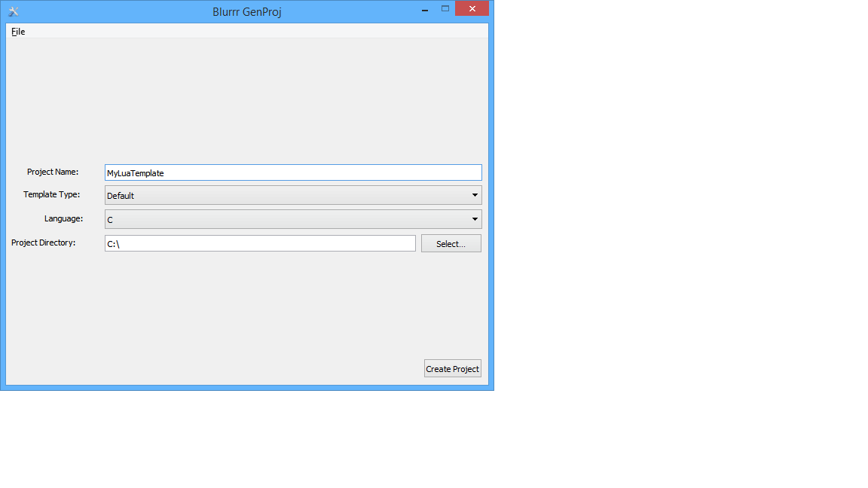Click the "Project Directory:" label

(44, 242)
